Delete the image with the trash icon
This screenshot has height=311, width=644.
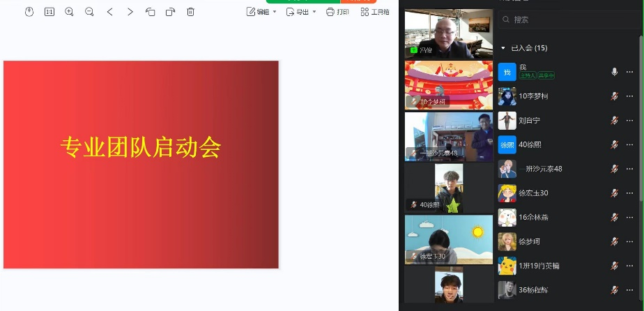[191, 12]
